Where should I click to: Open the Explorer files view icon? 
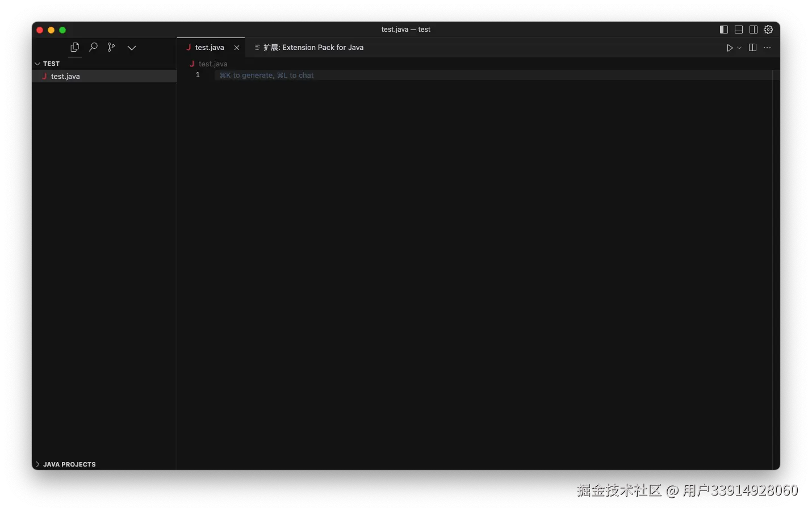coord(75,48)
